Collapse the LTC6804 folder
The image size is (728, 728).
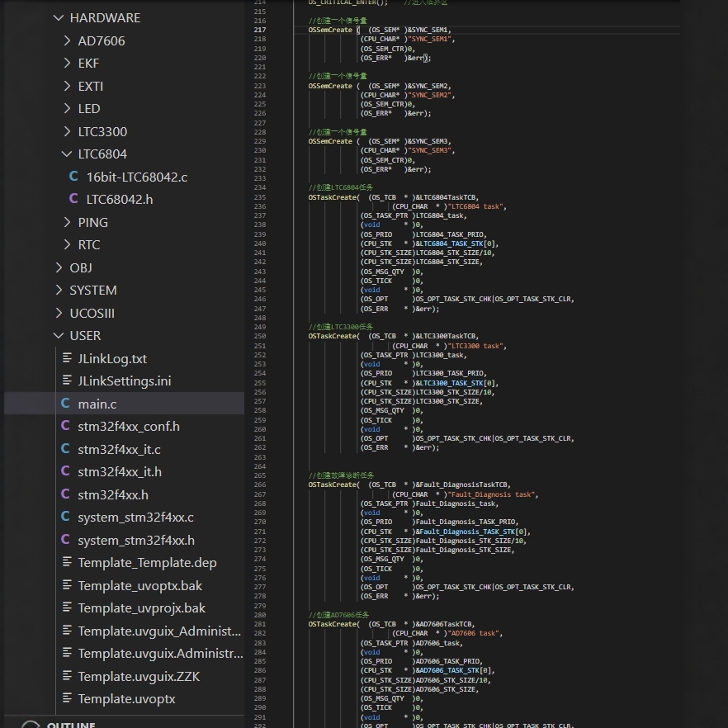[67, 154]
